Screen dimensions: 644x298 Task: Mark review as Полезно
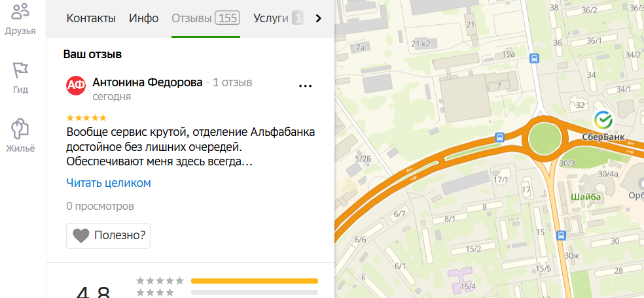[109, 236]
